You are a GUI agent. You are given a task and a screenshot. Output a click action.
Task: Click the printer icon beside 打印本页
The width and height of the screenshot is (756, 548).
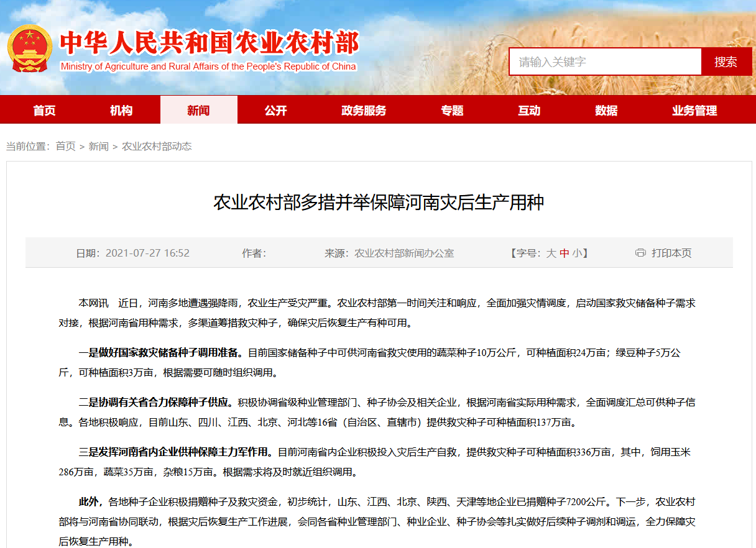click(640, 253)
